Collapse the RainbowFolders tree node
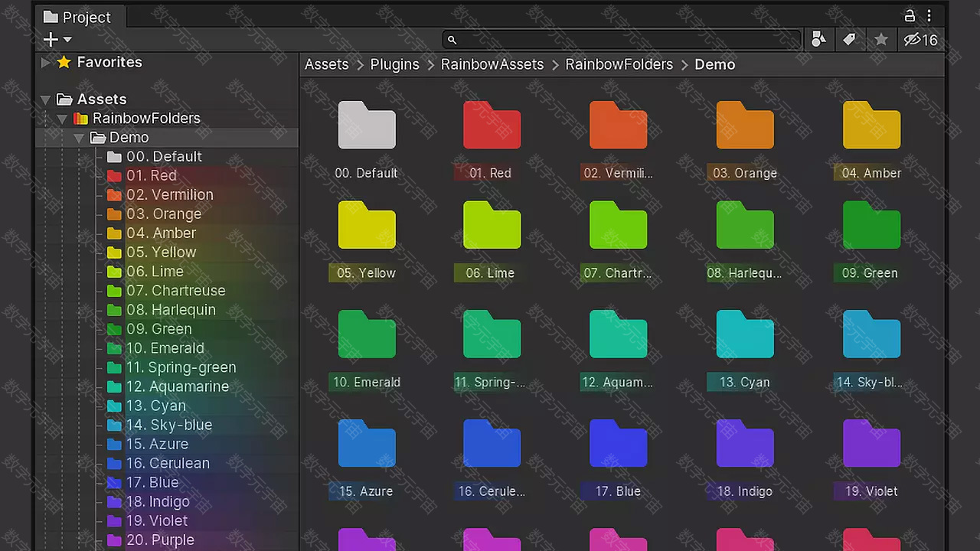This screenshot has height=551, width=980. [x=62, y=119]
